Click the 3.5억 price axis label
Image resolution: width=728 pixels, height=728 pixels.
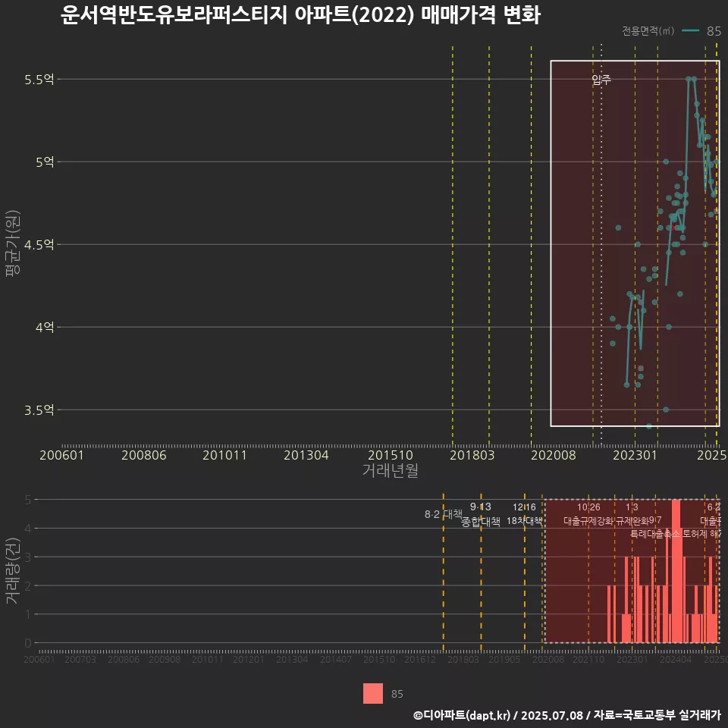point(39,410)
